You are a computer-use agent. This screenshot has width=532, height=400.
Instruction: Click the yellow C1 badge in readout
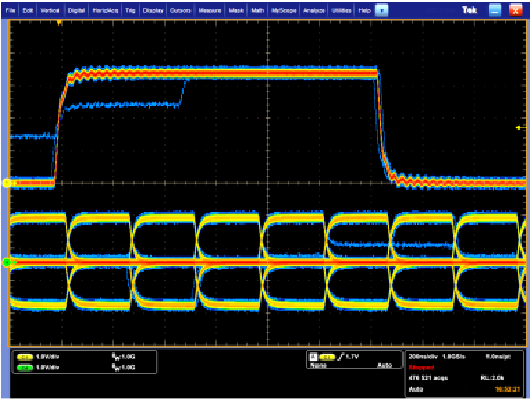point(25,357)
